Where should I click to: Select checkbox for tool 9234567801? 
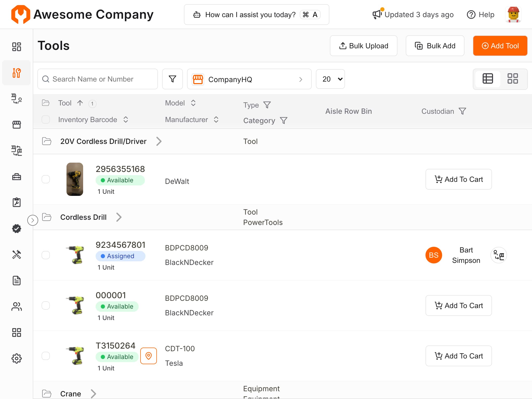pos(46,255)
